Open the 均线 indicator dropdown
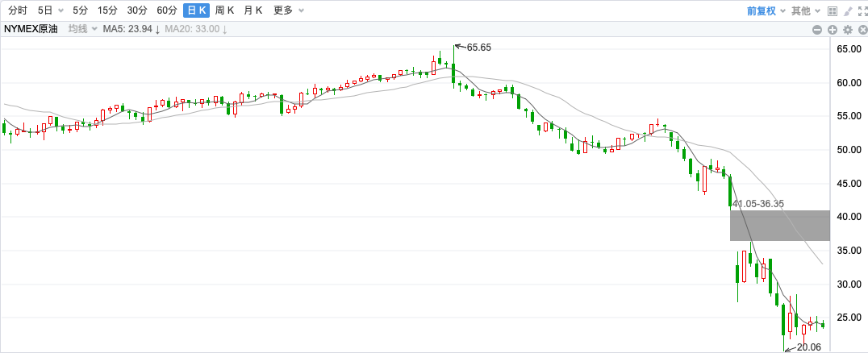The width and height of the screenshot is (868, 353). click(82, 29)
